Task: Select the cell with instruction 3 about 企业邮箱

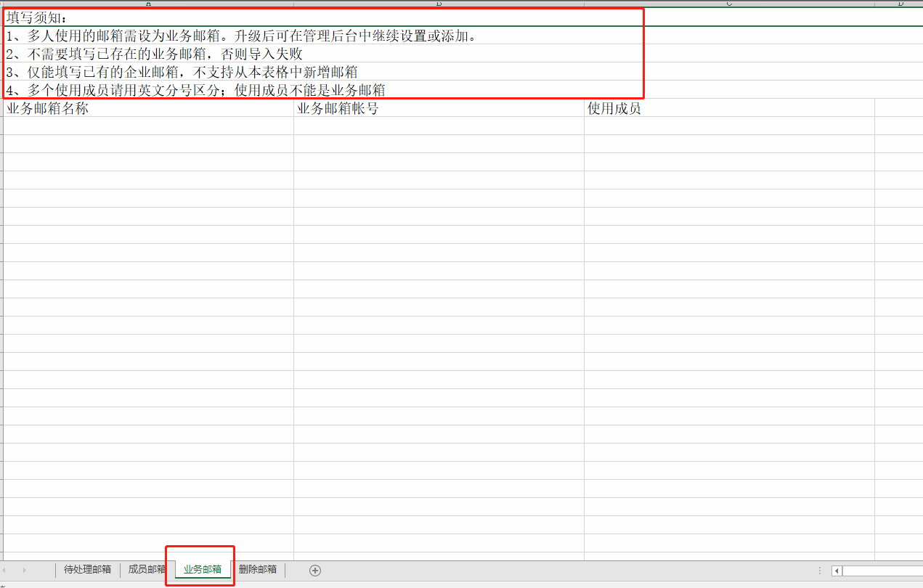Action: coord(148,72)
